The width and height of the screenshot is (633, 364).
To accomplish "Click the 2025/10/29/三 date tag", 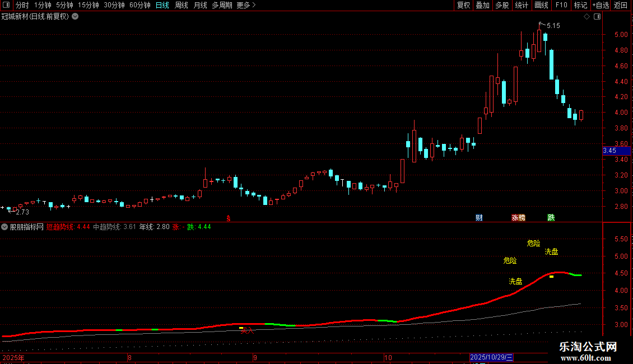I will tap(491, 357).
